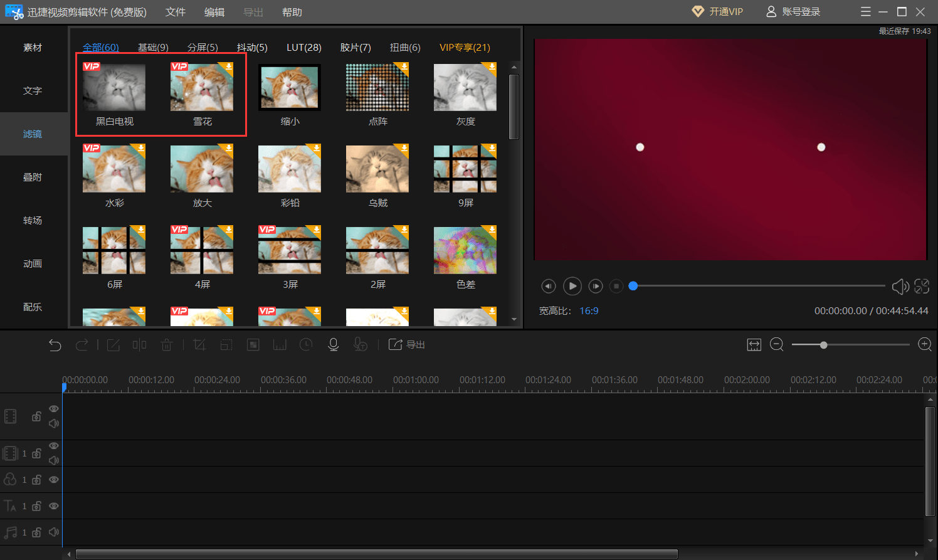
Task: Switch to LUT(28) filter tab
Action: point(304,48)
